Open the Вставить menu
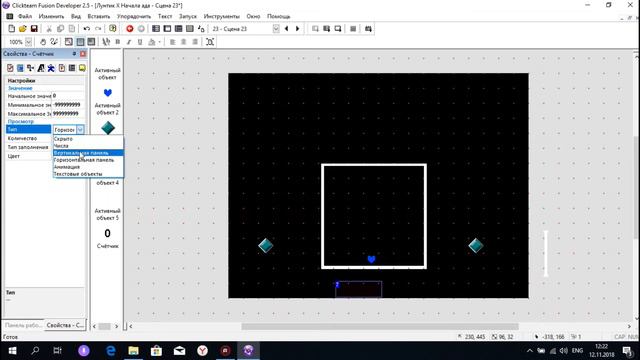This screenshot has height=360, width=640. pyautogui.click(x=99, y=16)
